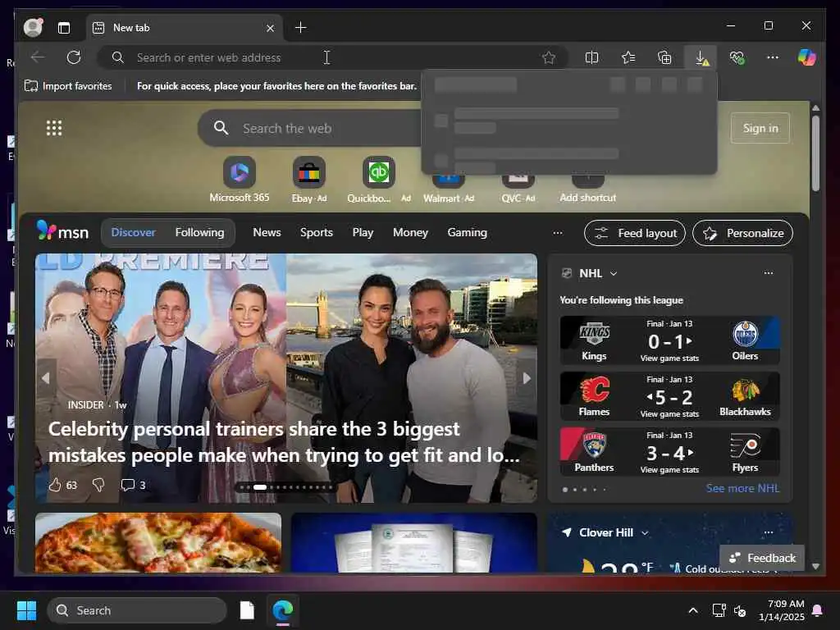Open the Money tab
Viewport: 840px width, 630px height.
click(x=410, y=232)
